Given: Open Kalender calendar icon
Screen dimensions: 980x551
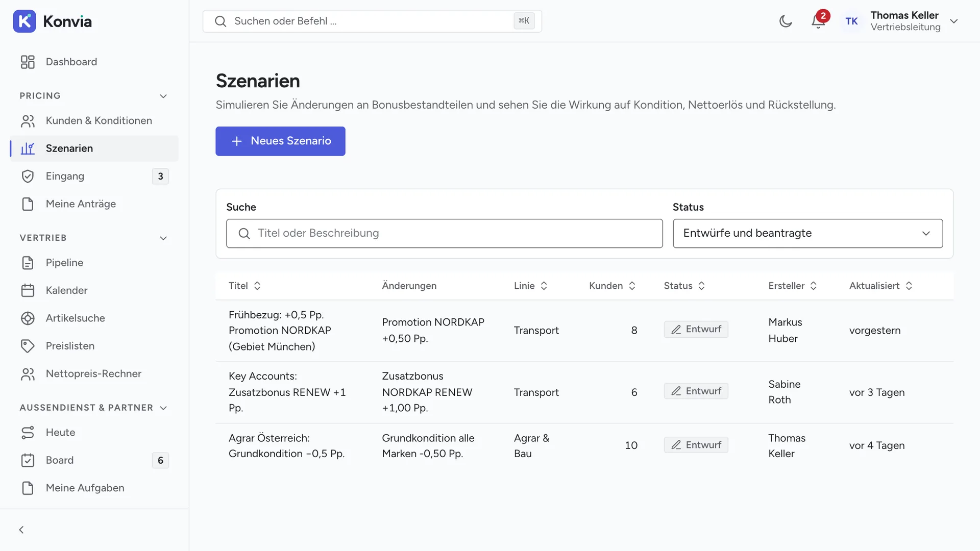Looking at the screenshot, I should 28,290.
